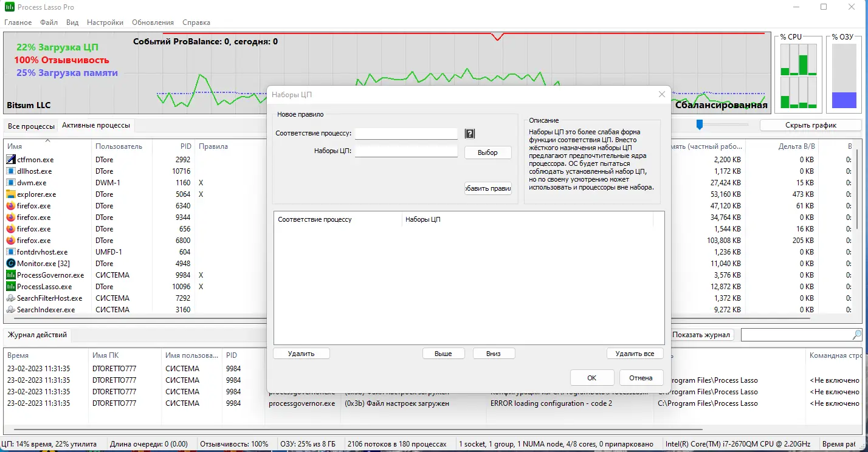Click the ctfmon.exe process icon
868x452 pixels.
pyautogui.click(x=10, y=159)
